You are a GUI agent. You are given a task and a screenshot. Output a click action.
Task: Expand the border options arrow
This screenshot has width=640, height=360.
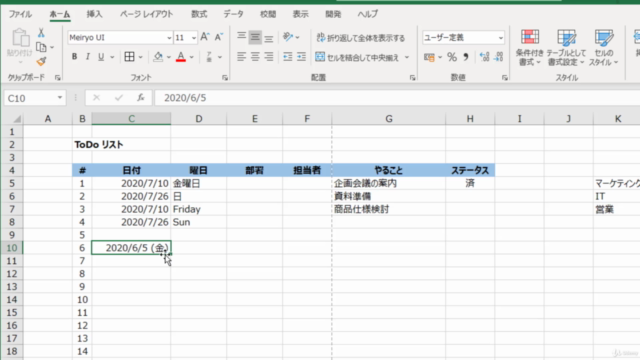click(140, 57)
